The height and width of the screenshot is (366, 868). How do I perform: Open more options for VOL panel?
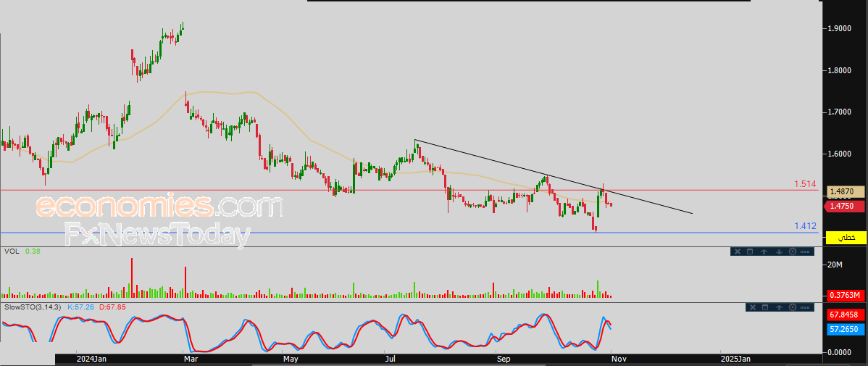point(805,252)
